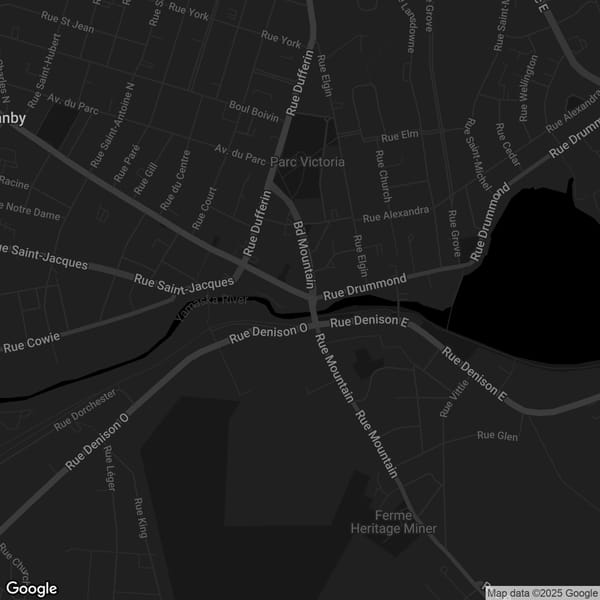Viewport: 600px width, 600px height.
Task: Select the Rue Elm street label
Action: (400, 135)
